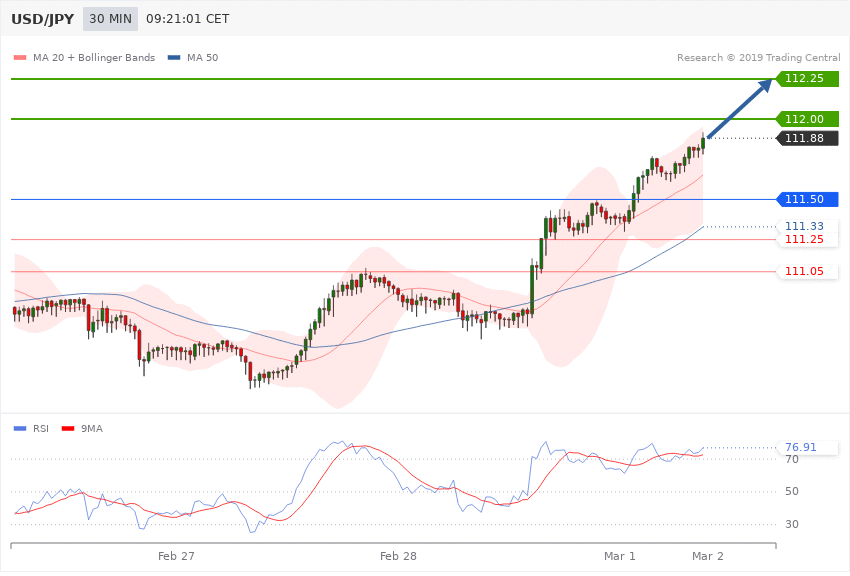Click the USD/JPY symbol title
The height and width of the screenshot is (576, 850).
[42, 20]
